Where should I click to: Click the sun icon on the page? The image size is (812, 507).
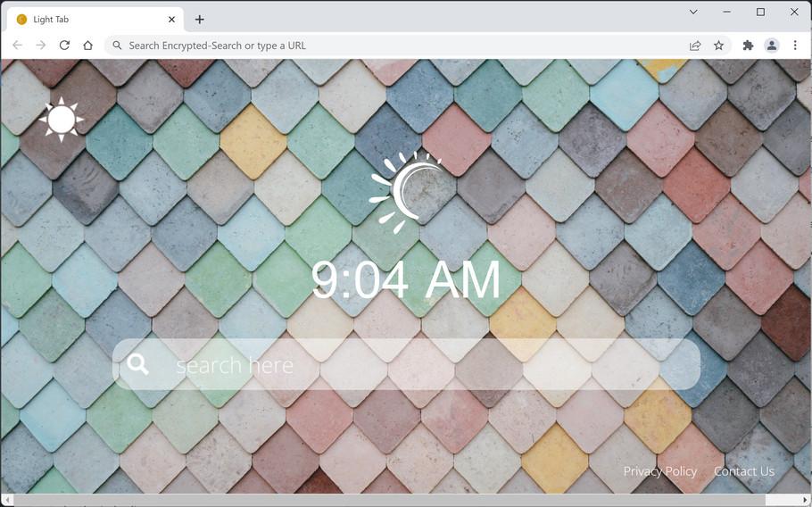click(61, 119)
